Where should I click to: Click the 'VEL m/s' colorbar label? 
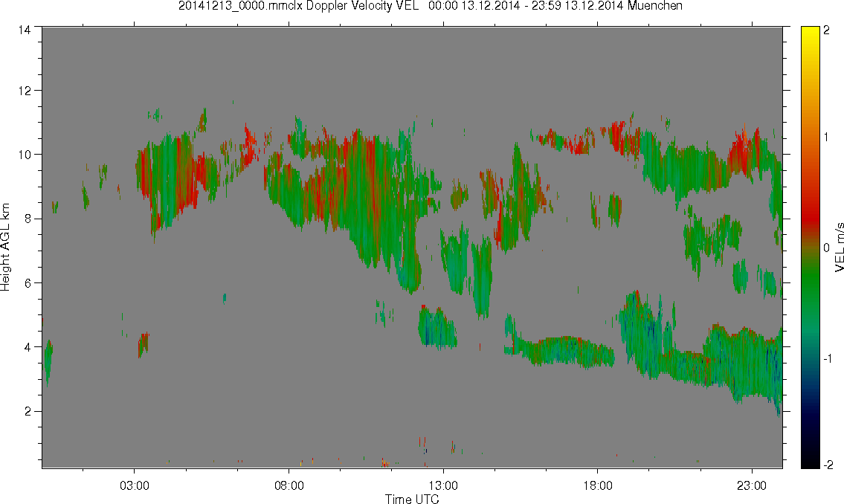click(x=839, y=247)
